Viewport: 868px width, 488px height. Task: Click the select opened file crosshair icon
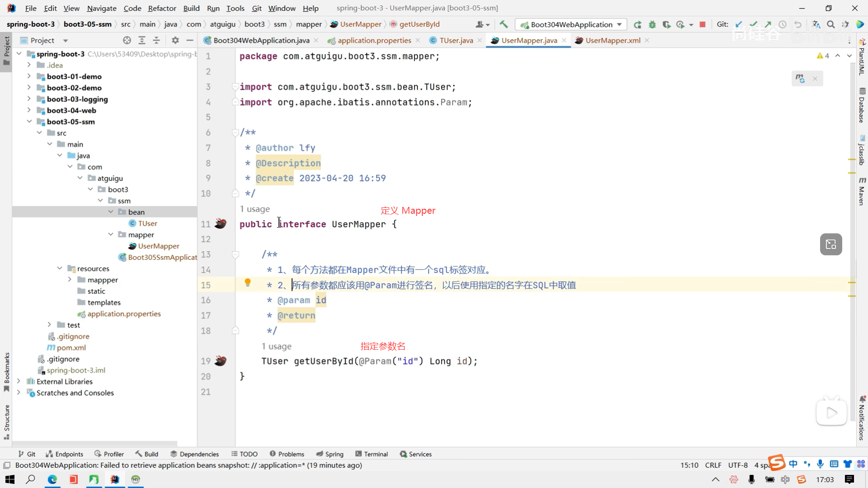click(127, 40)
